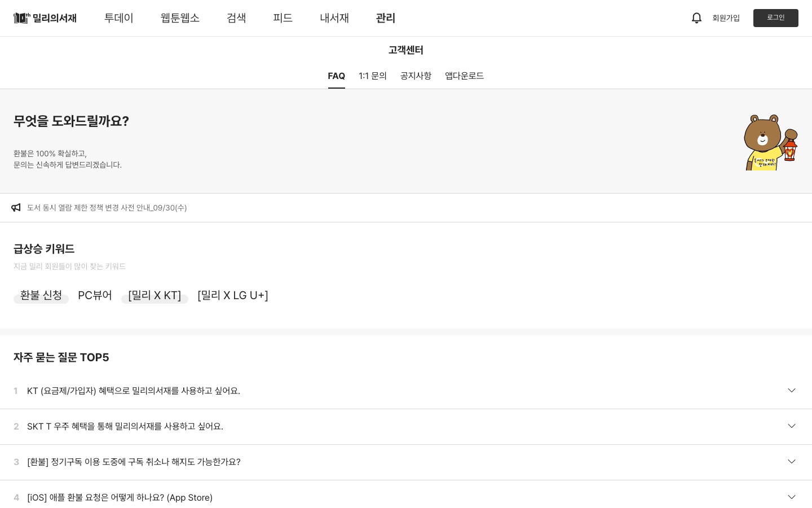
Task: Select the PC뷰어 keyword
Action: (x=95, y=296)
